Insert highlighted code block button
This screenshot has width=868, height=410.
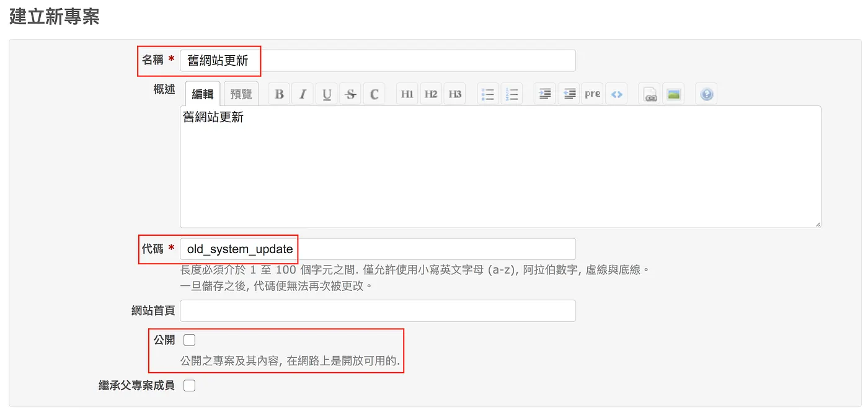pyautogui.click(x=616, y=94)
